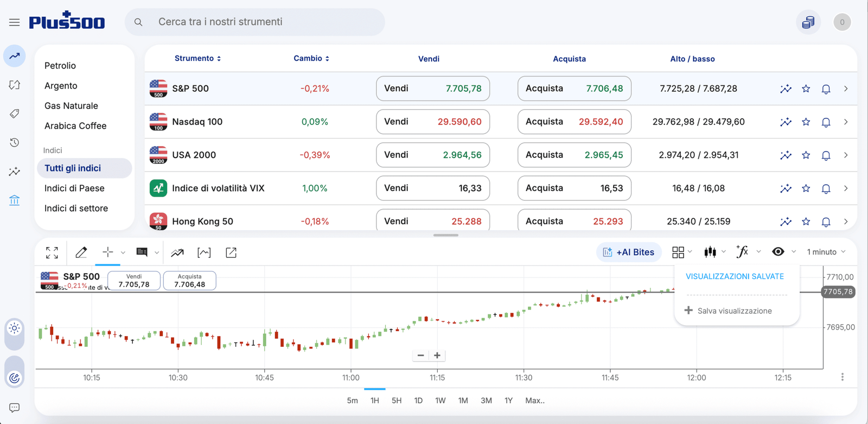
Task: Sell Hong Kong 50
Action: pyautogui.click(x=433, y=220)
